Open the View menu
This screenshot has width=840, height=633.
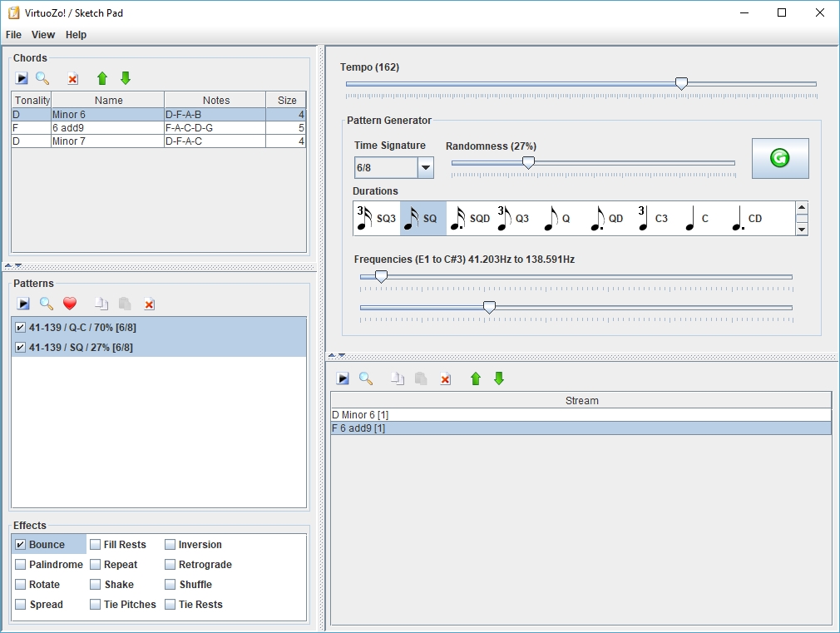43,35
